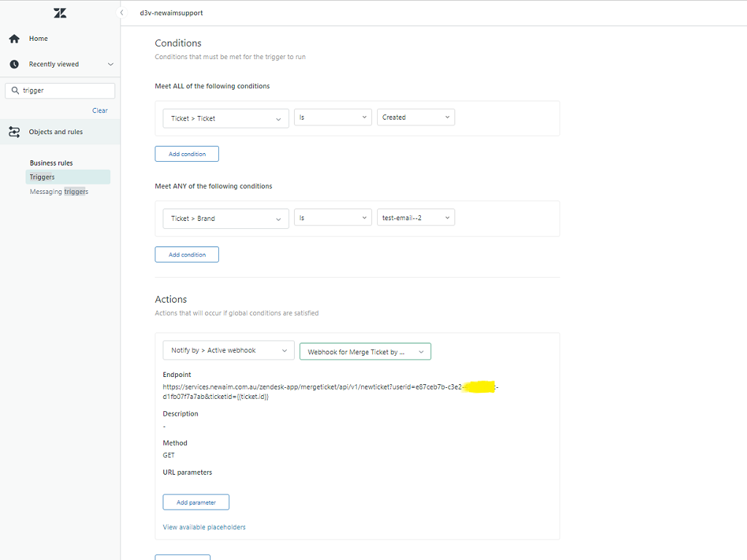Image resolution: width=747 pixels, height=560 pixels.
Task: Open Triggers in Business rules
Action: (42, 177)
